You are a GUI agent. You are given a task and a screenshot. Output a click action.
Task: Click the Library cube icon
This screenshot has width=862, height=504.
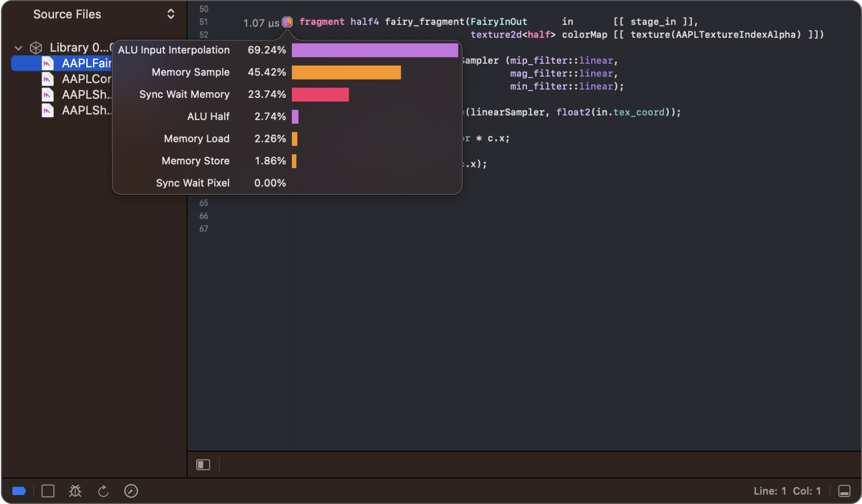click(35, 47)
